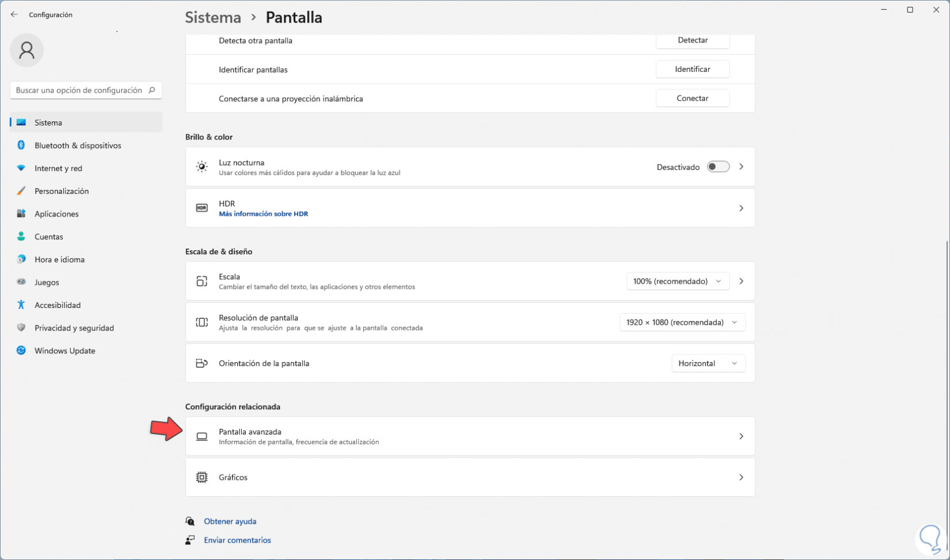Open the Escala 100% dropdown
Image resolution: width=950 pixels, height=560 pixels.
[677, 281]
